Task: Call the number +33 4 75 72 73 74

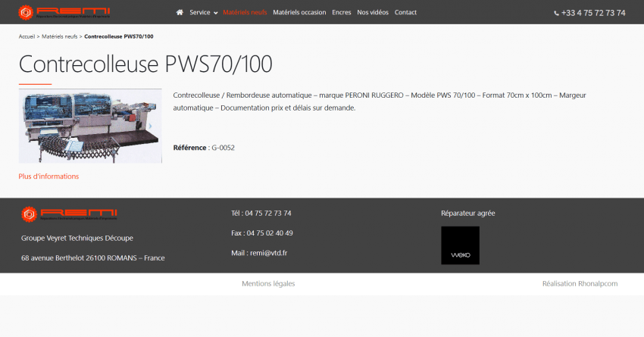Action: (593, 13)
